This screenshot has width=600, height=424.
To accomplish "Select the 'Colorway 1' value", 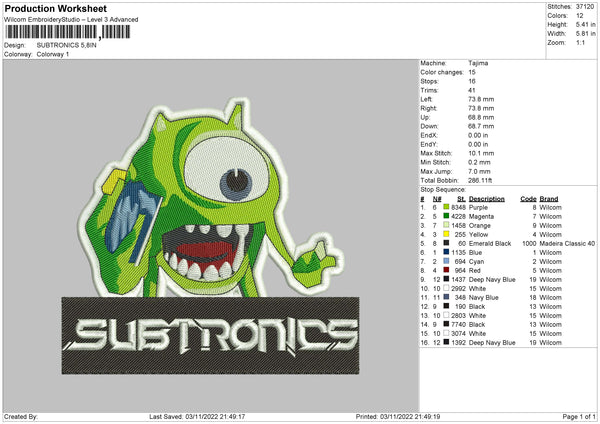I will tap(53, 54).
